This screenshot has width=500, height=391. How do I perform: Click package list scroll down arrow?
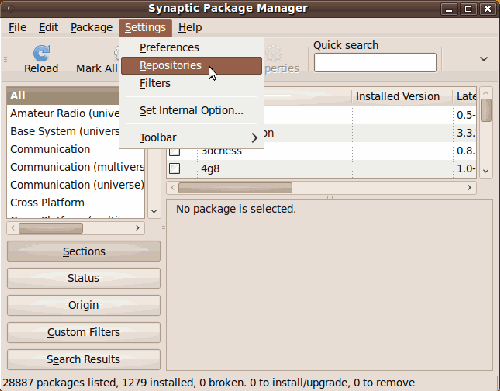pos(486,171)
